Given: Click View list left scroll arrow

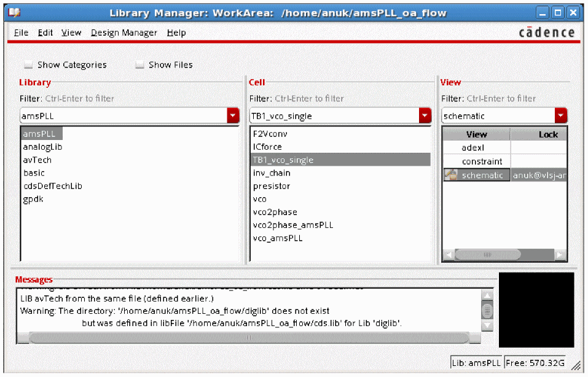Looking at the screenshot, I should (449, 255).
